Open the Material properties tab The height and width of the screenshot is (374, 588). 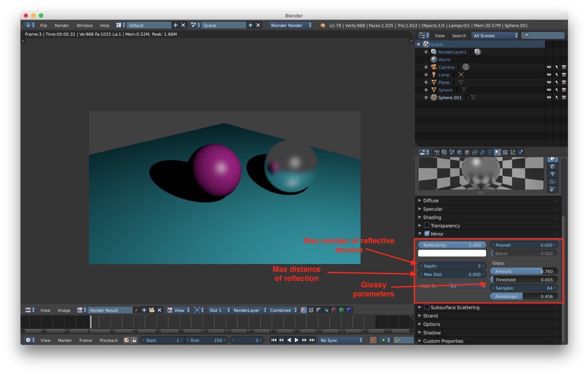pos(498,152)
